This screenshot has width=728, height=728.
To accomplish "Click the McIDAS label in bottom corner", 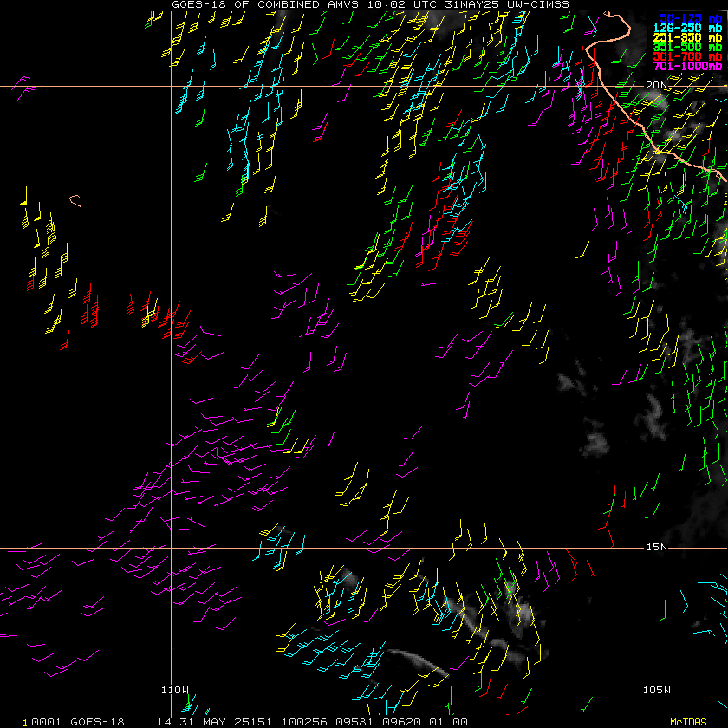I will point(688,722).
